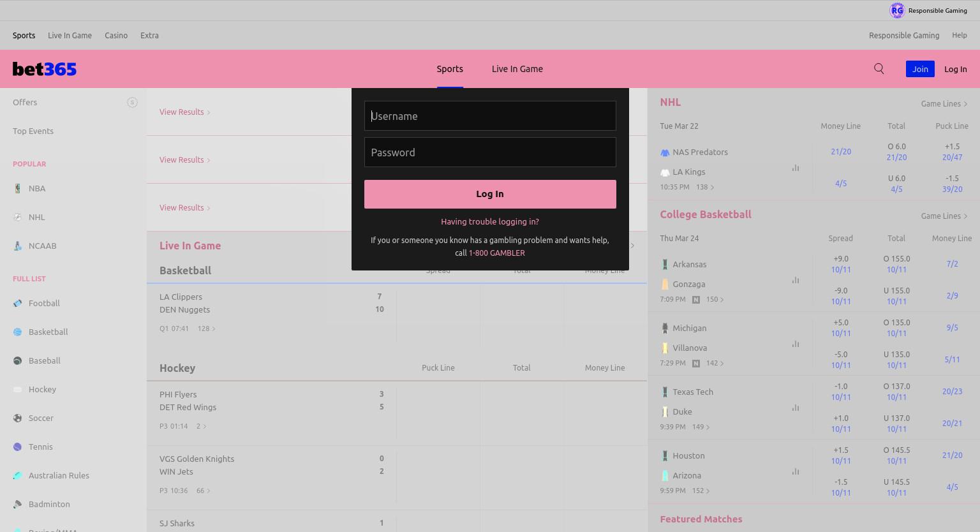Open the third View Results link
This screenshot has width=980, height=532.
[x=184, y=207]
